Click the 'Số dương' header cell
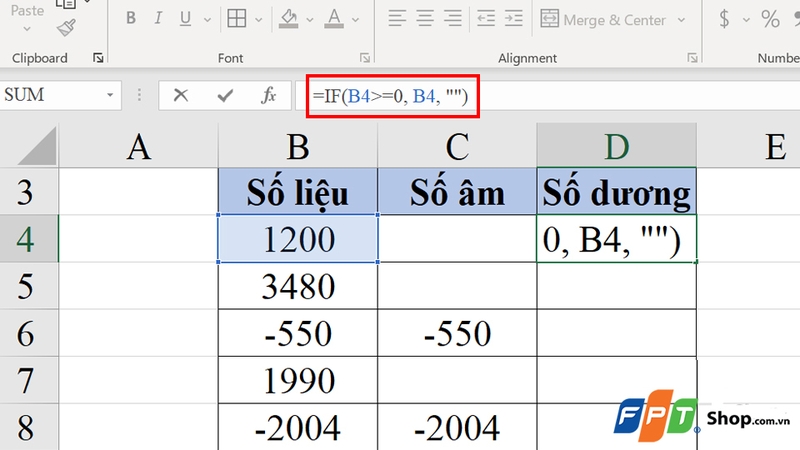Screen dimensions: 800x450 coord(616,192)
